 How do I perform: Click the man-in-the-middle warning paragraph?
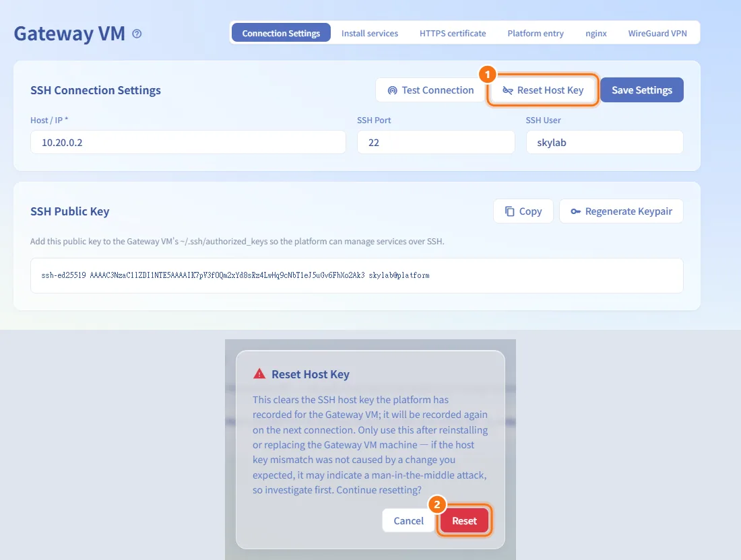click(x=370, y=445)
